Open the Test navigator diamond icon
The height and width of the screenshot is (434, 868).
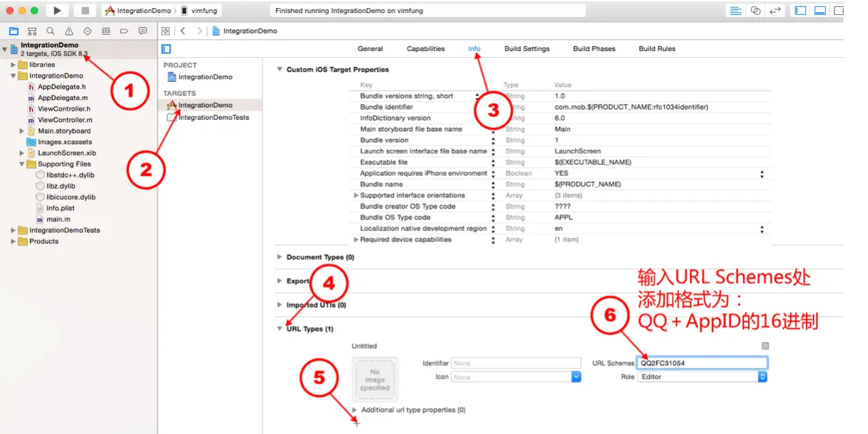[x=87, y=31]
